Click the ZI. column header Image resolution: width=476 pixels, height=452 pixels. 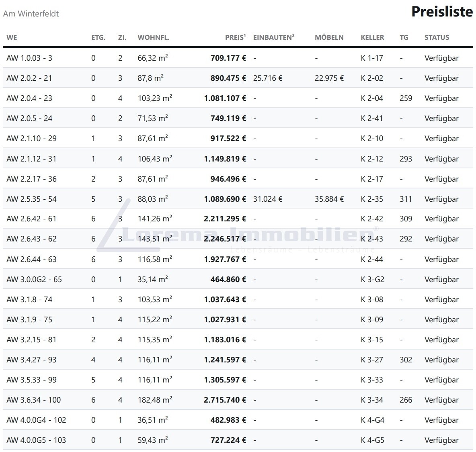click(122, 38)
